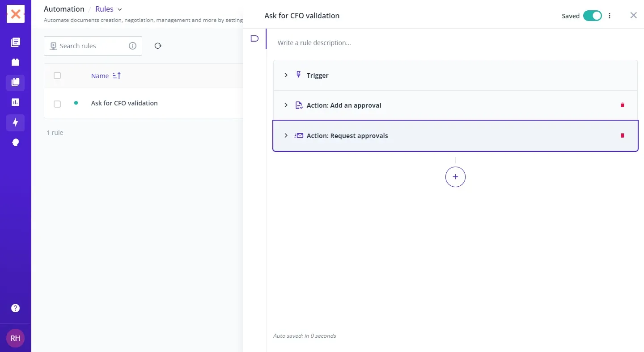
Task: Expand Action: Request approvals
Action: 286,135
